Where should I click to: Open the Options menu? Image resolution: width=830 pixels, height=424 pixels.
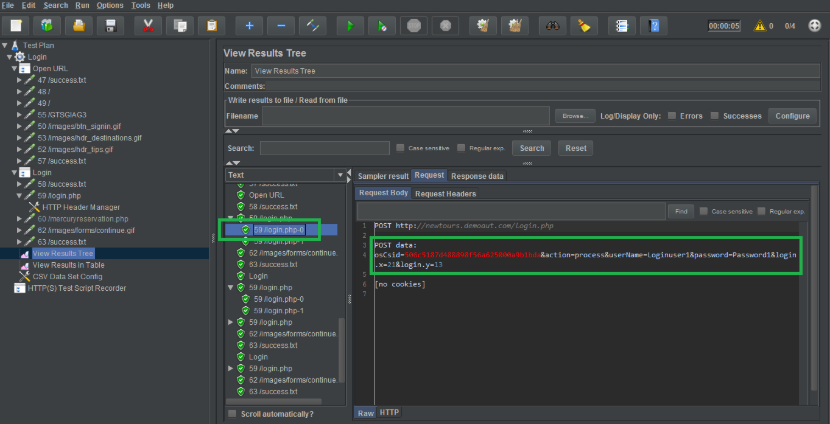pos(110,5)
